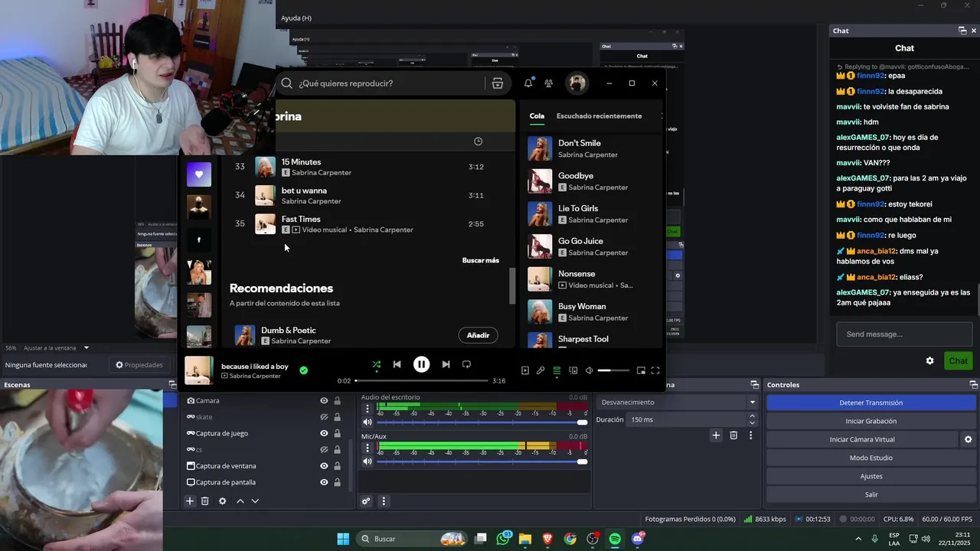This screenshot has height=551, width=980.
Task: Switch to Escuchado recientemente tab
Action: 599,116
